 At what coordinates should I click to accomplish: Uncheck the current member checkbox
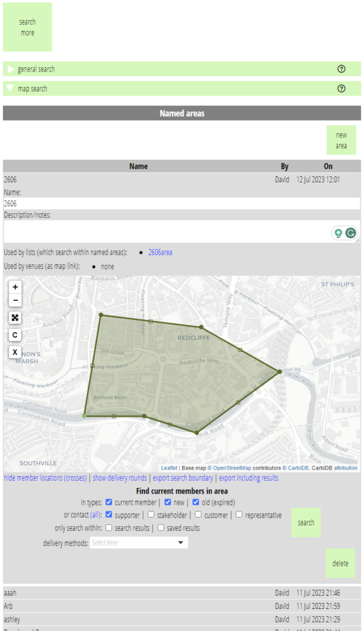pyautogui.click(x=108, y=502)
